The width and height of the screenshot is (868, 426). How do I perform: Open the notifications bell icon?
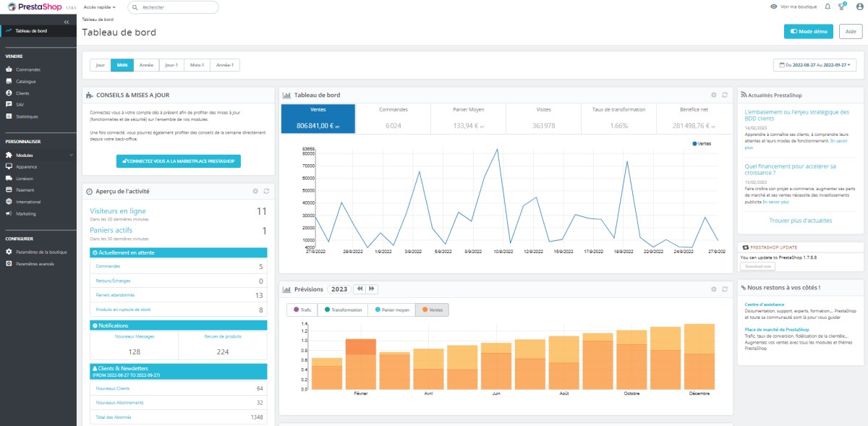tap(827, 7)
